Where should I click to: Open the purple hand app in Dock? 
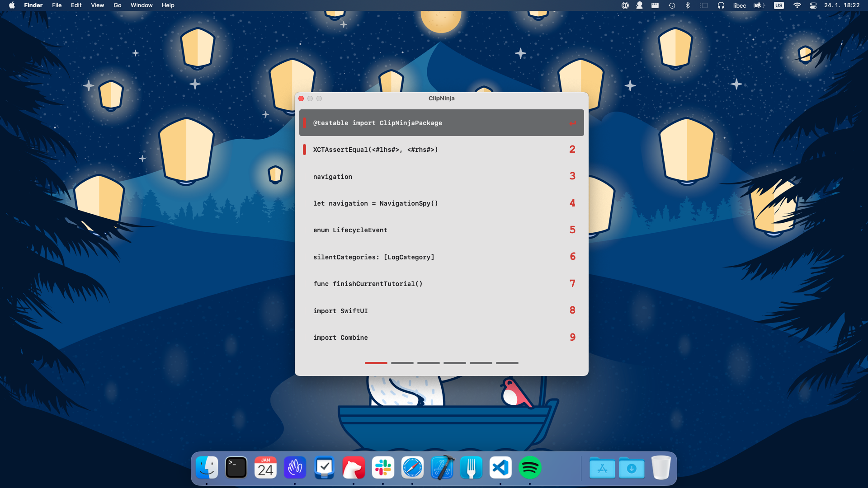(295, 468)
